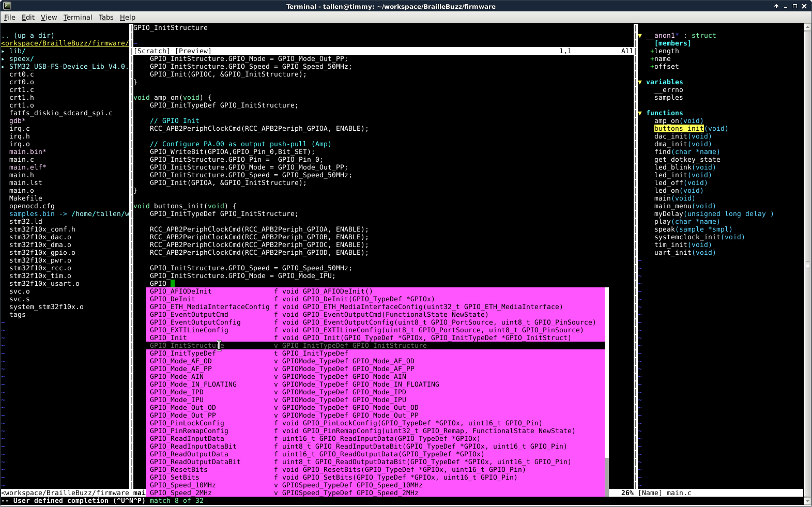Select highlighted GPIO_InitStructure completion
812x507 pixels.
coord(375,346)
